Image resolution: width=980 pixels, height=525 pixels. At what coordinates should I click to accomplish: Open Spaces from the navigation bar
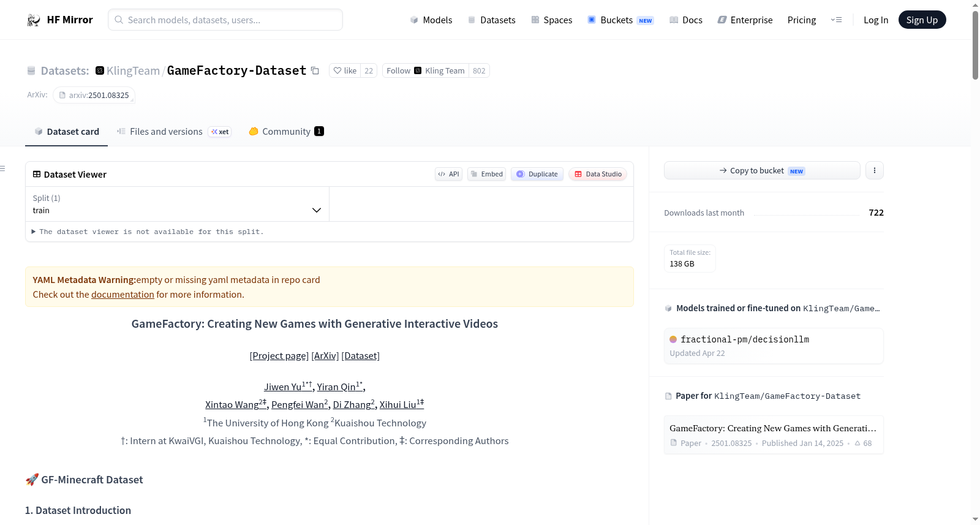coord(551,20)
